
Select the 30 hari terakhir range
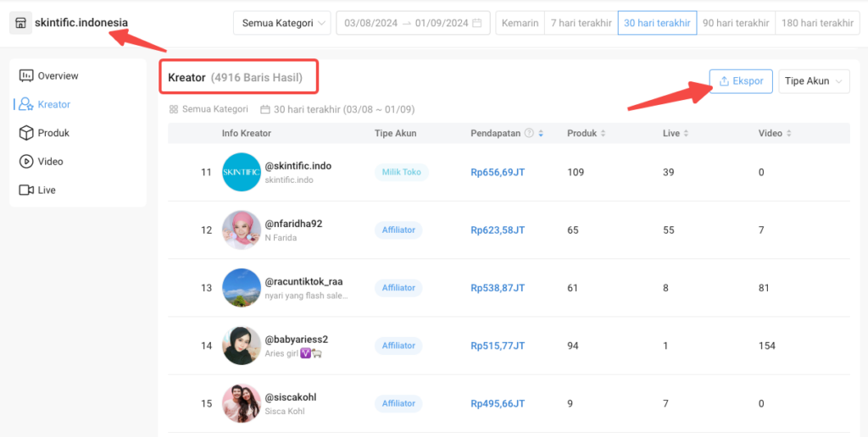point(657,23)
